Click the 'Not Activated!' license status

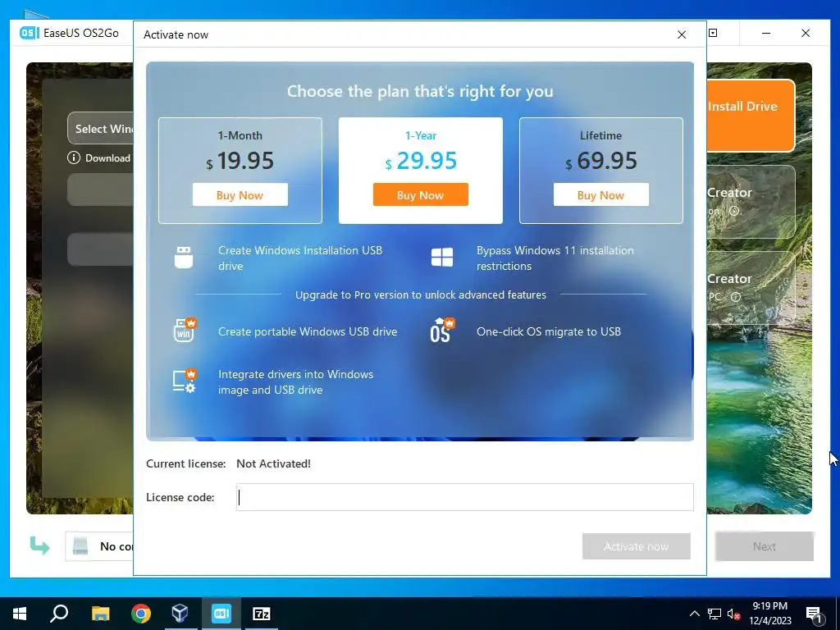273,464
